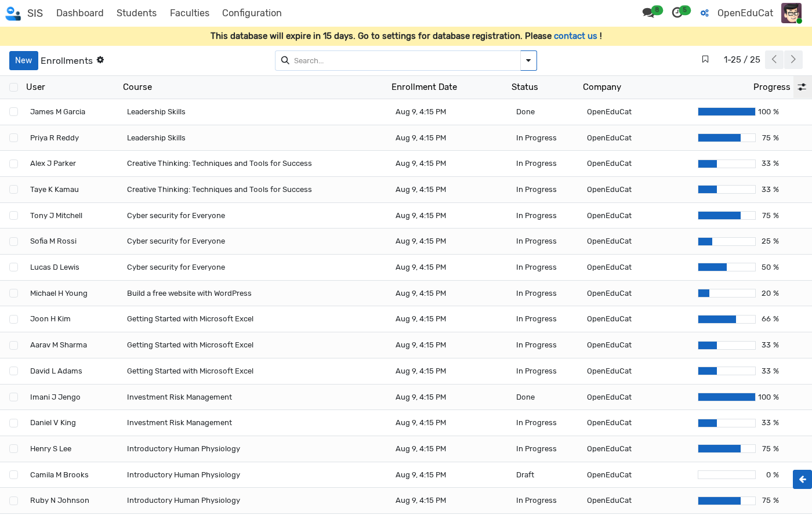Open the user avatar menu
This screenshot has width=812, height=522.
(x=791, y=13)
